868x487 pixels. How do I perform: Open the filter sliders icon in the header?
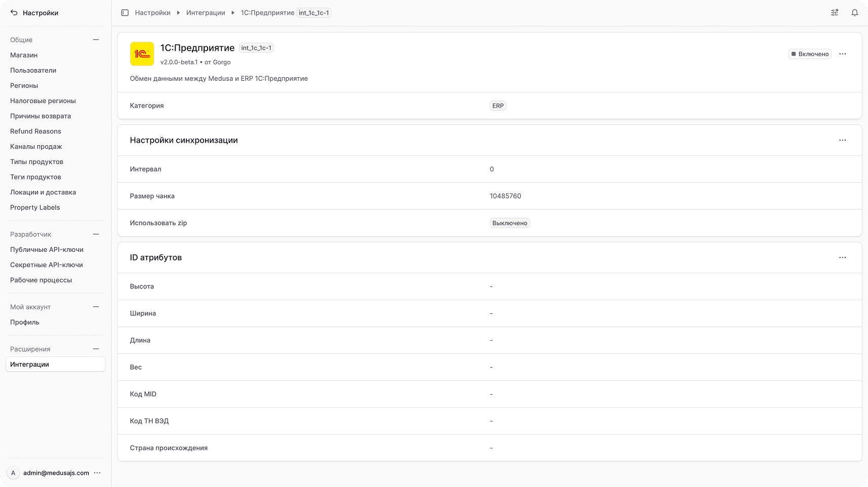(x=834, y=13)
